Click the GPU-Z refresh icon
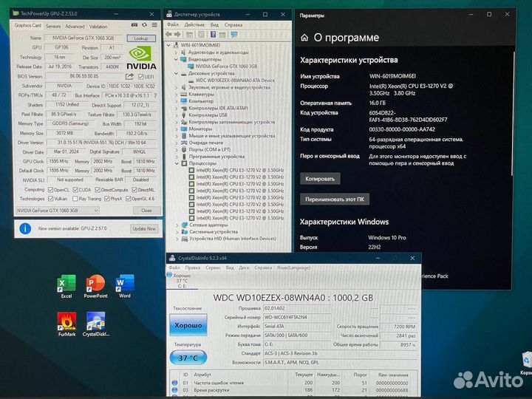The width and height of the screenshot is (532, 399). (x=145, y=25)
